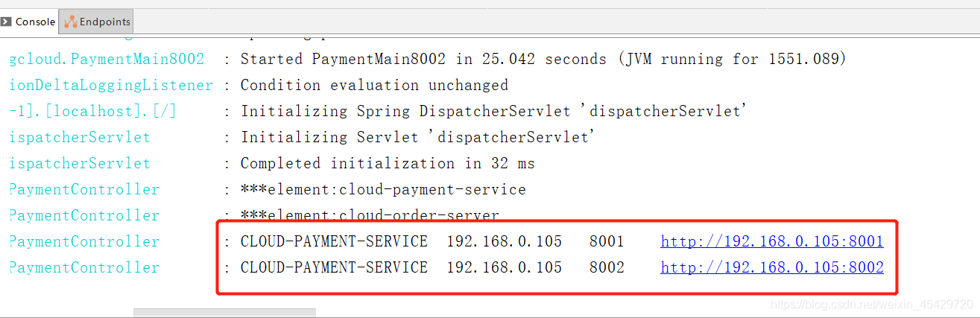
Task: Click text 'Initializing Servlet 'dispatcherServlet''
Action: pyautogui.click(x=419, y=137)
